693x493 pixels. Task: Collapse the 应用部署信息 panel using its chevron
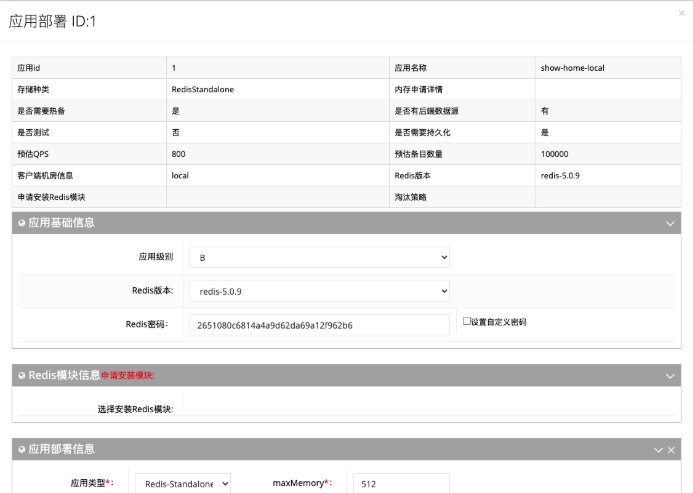[659, 450]
